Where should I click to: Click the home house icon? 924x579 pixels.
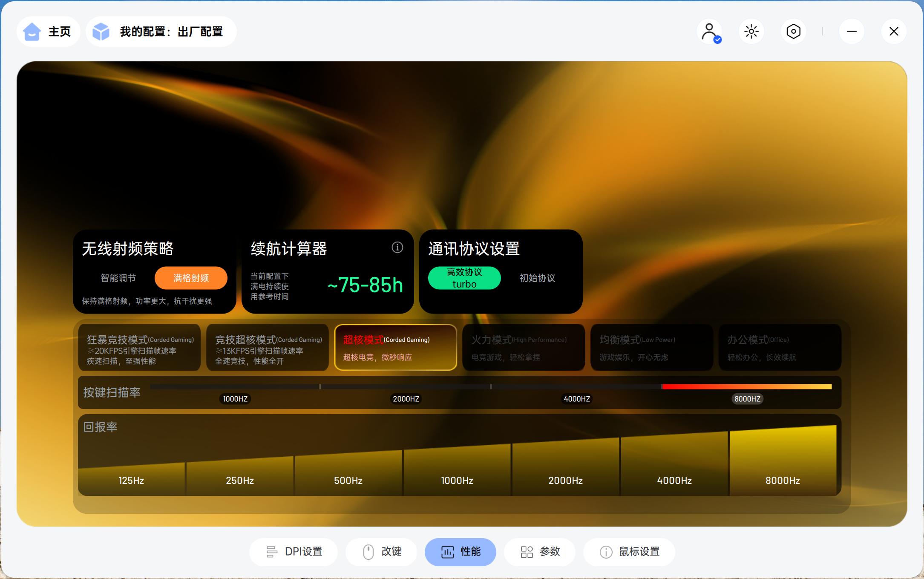pos(32,32)
